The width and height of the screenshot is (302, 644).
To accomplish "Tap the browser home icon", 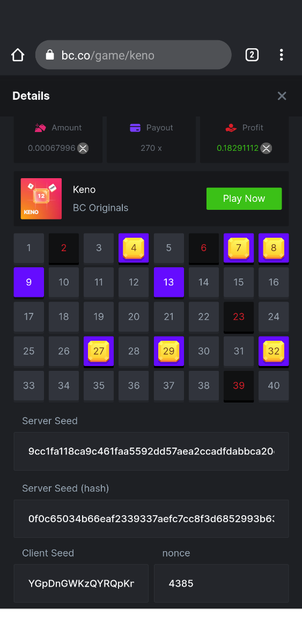I will coord(18,55).
